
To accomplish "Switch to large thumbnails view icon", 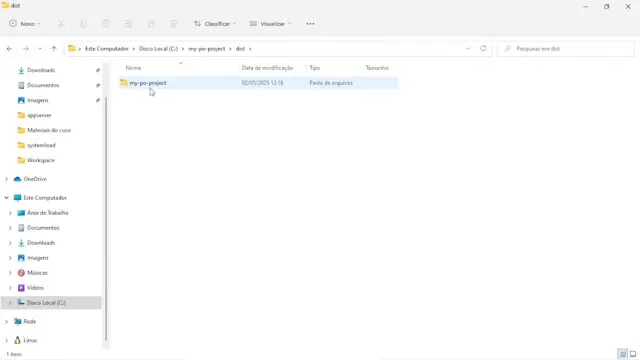I will tap(633, 354).
